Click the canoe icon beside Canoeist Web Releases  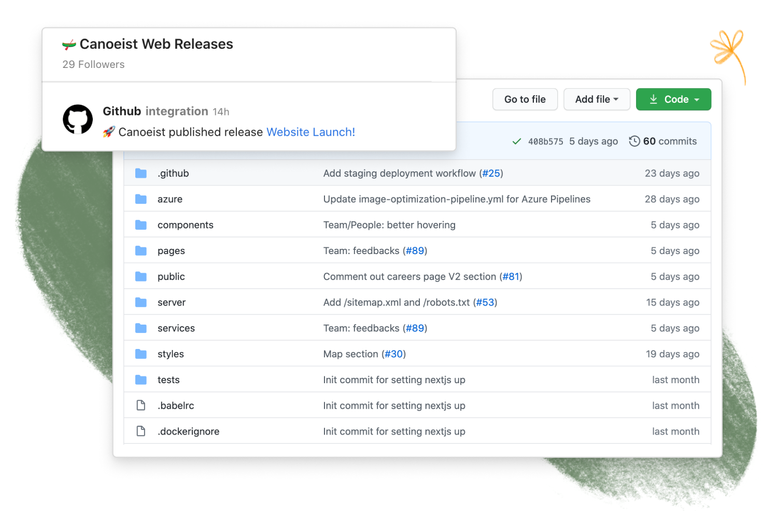click(x=69, y=45)
